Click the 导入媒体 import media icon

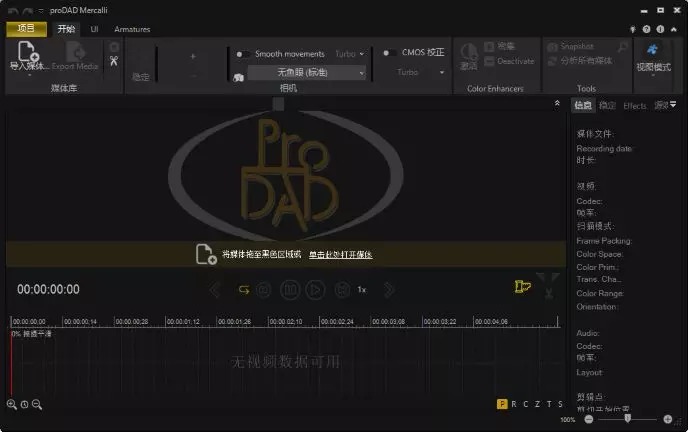pos(28,52)
